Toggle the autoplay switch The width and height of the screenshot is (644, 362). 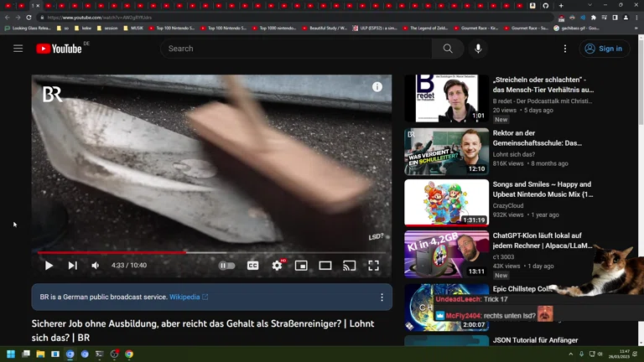[226, 266]
